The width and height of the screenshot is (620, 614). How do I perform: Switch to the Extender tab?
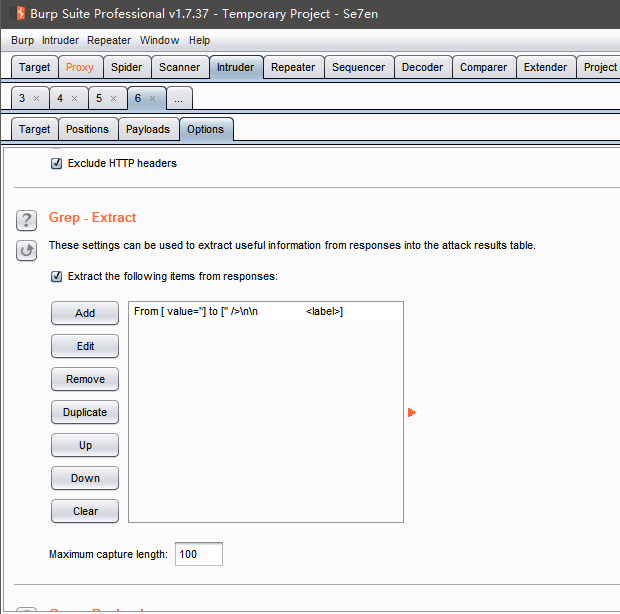[x=545, y=67]
